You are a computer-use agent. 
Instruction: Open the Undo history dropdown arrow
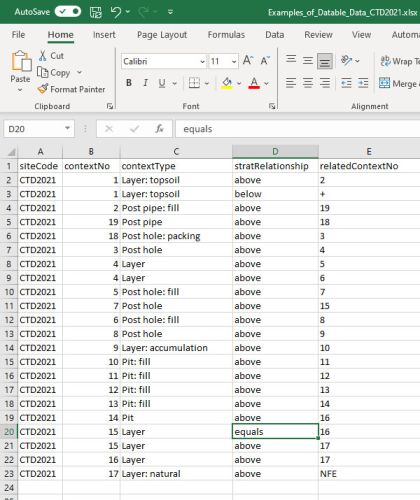tap(128, 12)
